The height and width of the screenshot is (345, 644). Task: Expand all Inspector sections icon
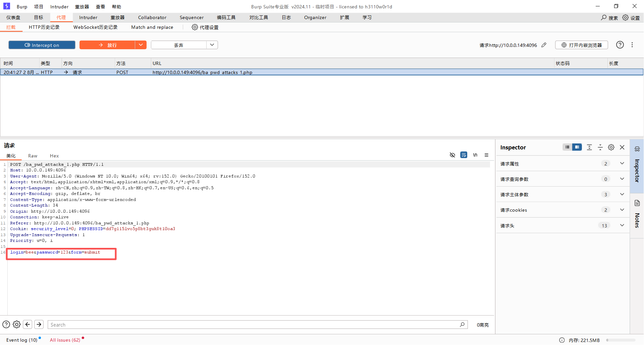[589, 147]
